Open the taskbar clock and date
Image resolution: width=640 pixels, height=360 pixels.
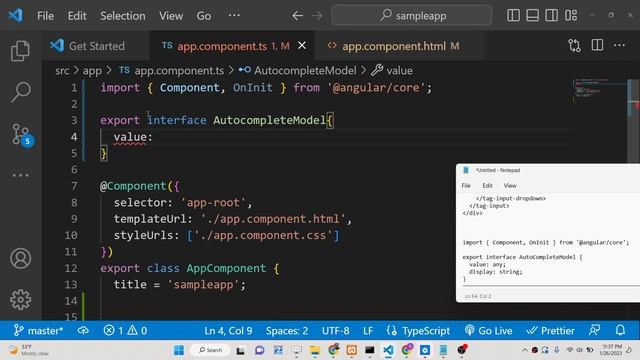(611, 350)
